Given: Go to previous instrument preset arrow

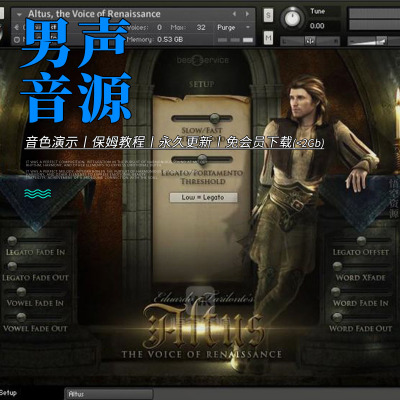Looking at the screenshot, I should click(234, 14).
